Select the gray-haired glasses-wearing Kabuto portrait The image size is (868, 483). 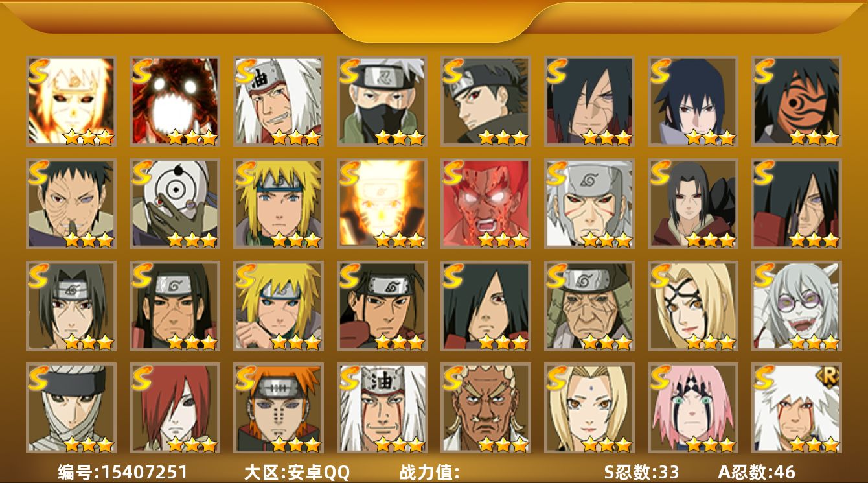pos(797,306)
